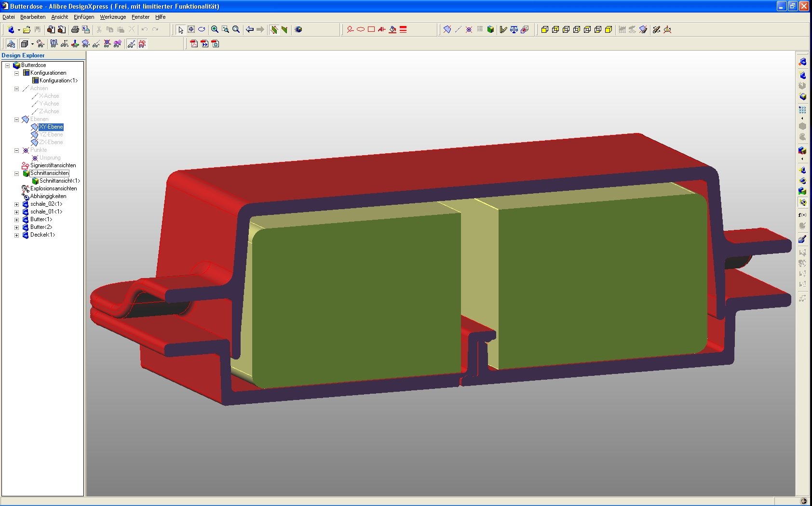Collapse the Schnittansichten tree node
This screenshot has width=812, height=506.
click(x=16, y=173)
